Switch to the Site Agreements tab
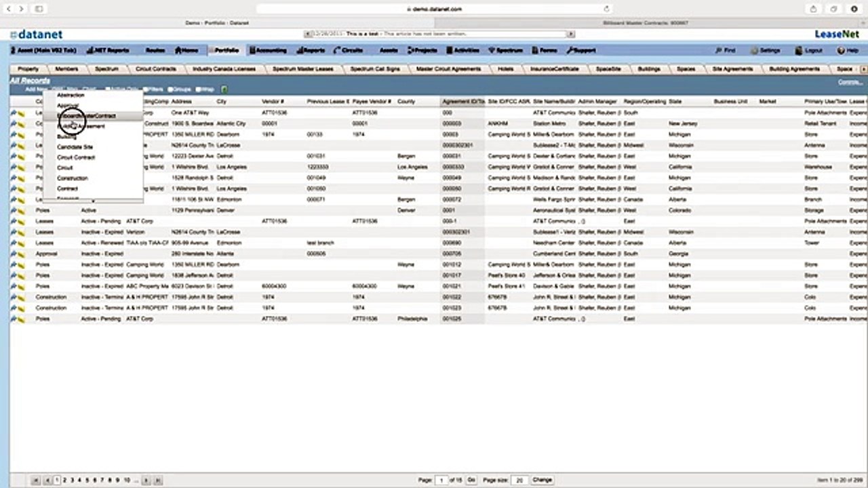This screenshot has height=488, width=868. click(x=732, y=69)
